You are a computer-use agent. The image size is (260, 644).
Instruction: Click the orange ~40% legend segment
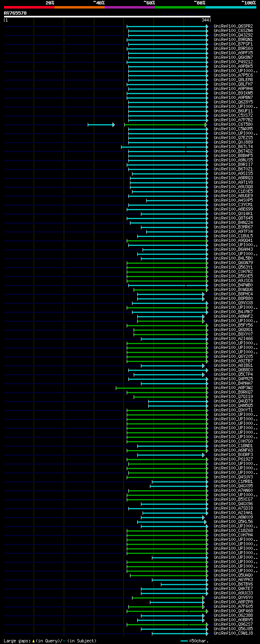pos(80,7)
